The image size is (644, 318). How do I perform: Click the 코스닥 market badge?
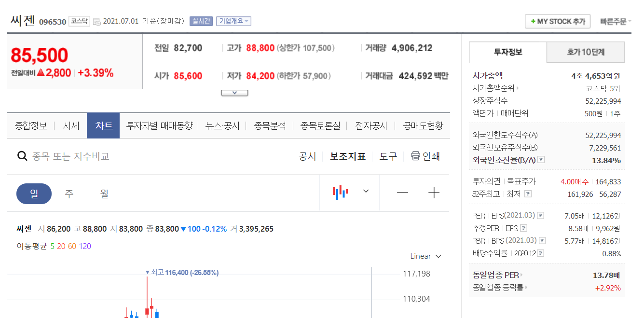point(79,21)
